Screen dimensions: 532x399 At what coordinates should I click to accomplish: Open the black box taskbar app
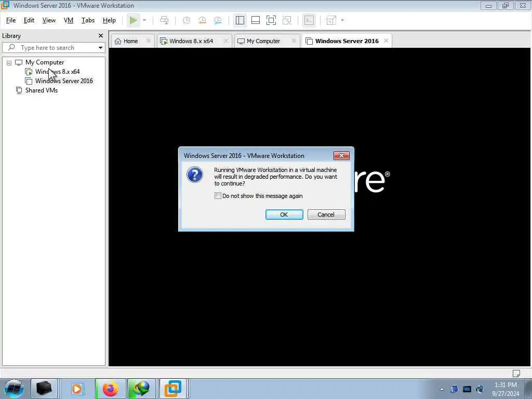coord(44,389)
